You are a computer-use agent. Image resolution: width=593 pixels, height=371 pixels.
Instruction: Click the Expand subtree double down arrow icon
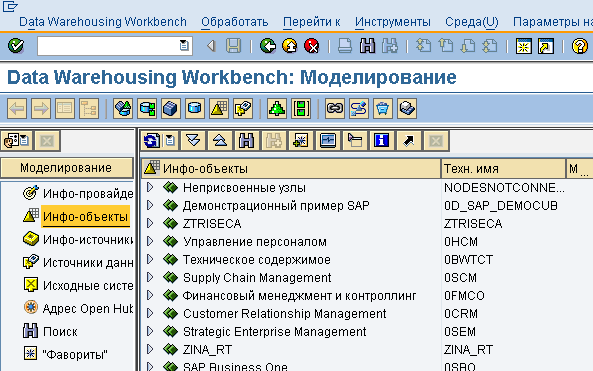pos(193,141)
